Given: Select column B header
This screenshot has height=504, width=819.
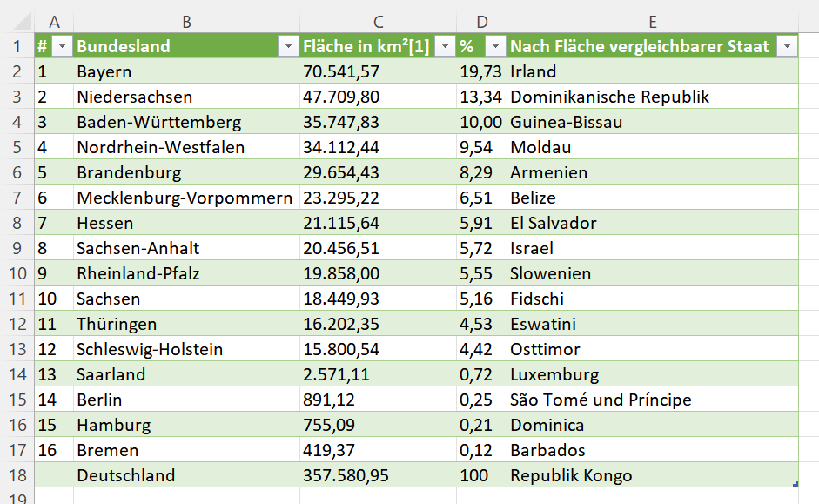Looking at the screenshot, I should (186, 22).
